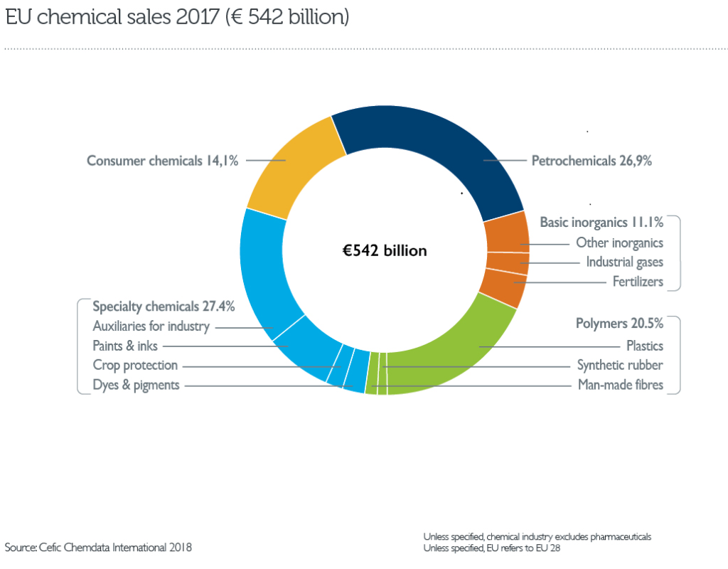Click the Petrochemicals 26,9% label
This screenshot has height=569, width=728.
[591, 161]
